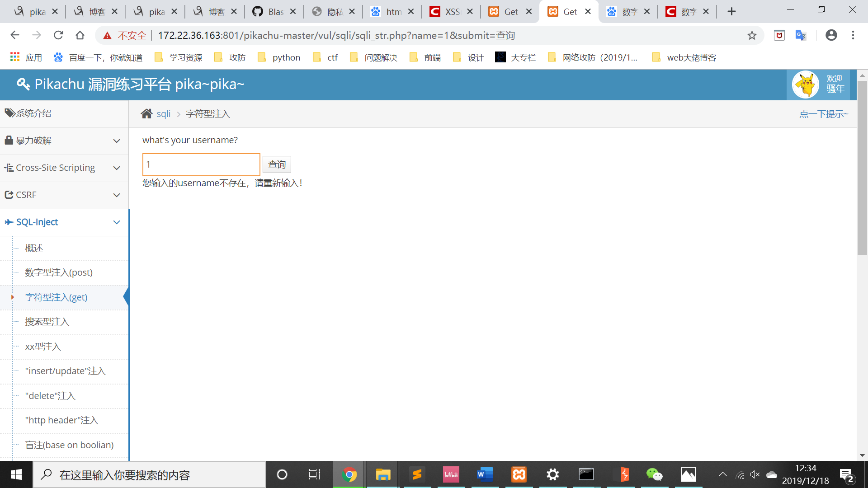Collapse the SQL-Inject menu section
The image size is (868, 488).
coord(64,222)
